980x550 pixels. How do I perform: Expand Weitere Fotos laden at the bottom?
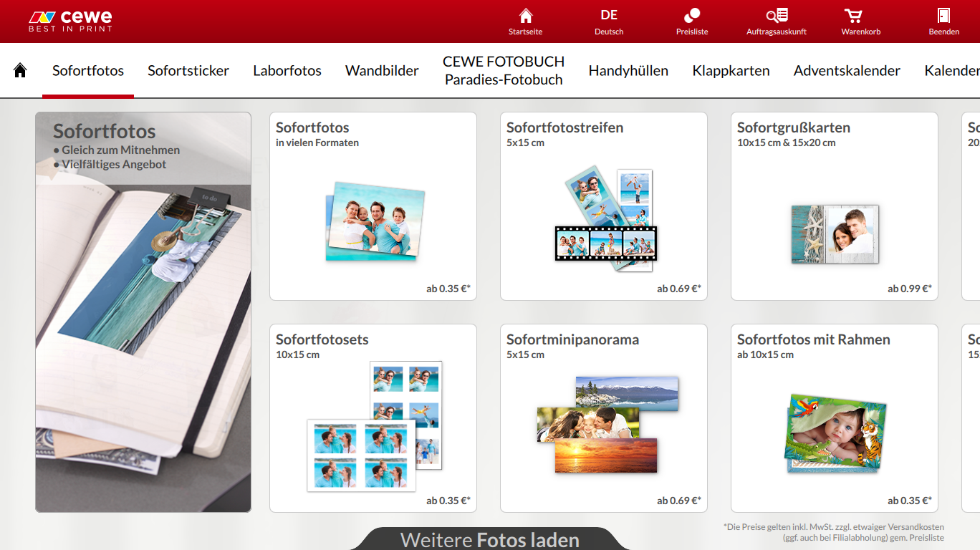tap(490, 539)
